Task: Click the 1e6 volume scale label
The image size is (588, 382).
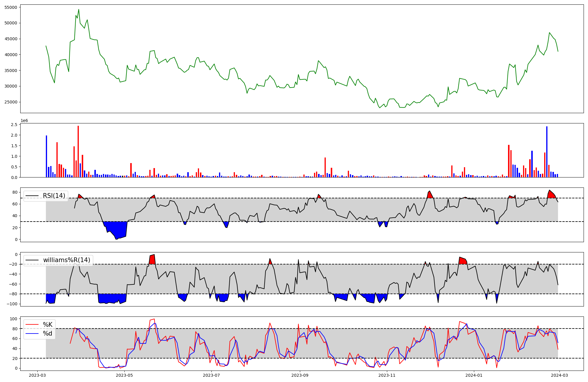Action: point(24,121)
